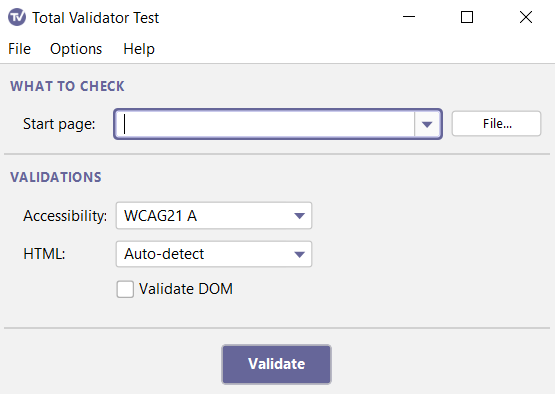This screenshot has width=555, height=394.
Task: Open the HTML Auto-detect dropdown
Action: (x=214, y=254)
